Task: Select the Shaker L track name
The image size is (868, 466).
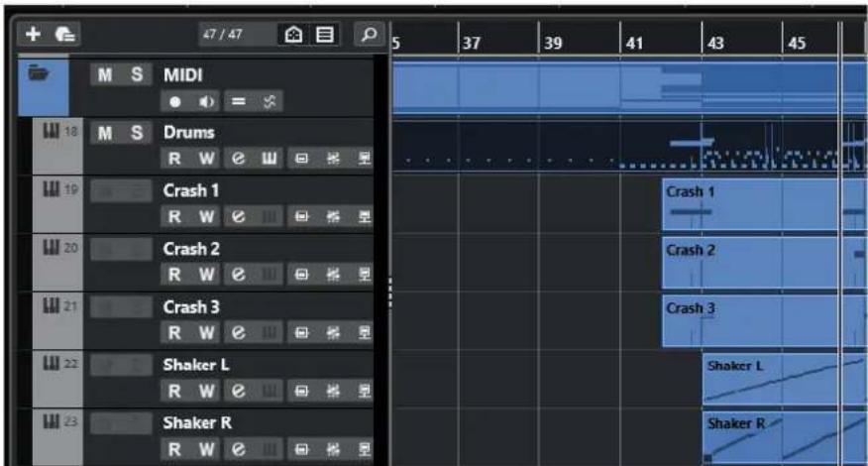Action: pos(196,365)
